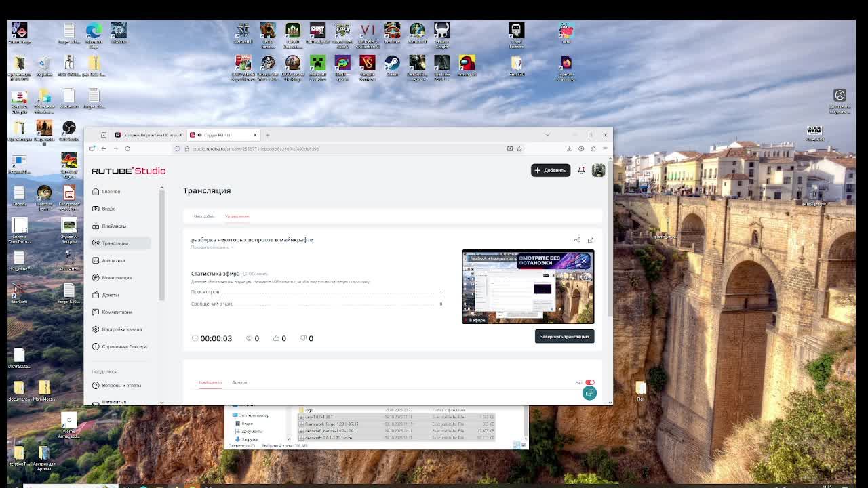Image resolution: width=868 pixels, height=488 pixels.
Task: Open a new browser tab with plus
Action: (x=267, y=135)
